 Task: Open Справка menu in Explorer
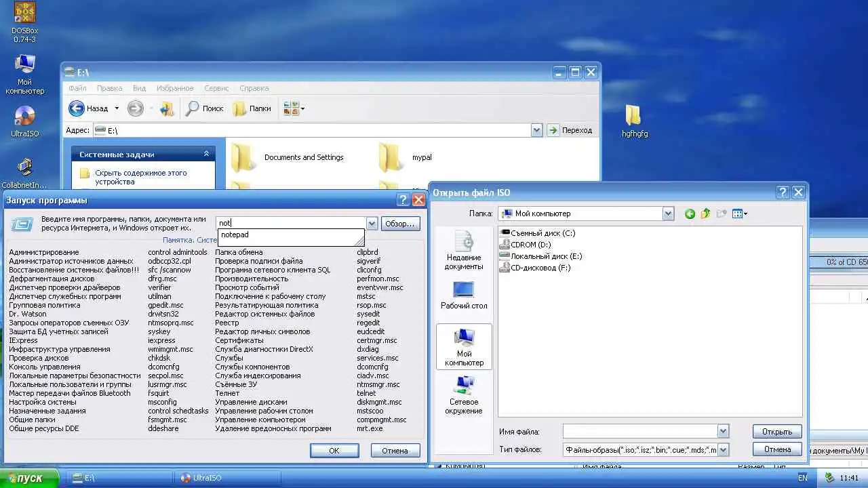(x=254, y=88)
